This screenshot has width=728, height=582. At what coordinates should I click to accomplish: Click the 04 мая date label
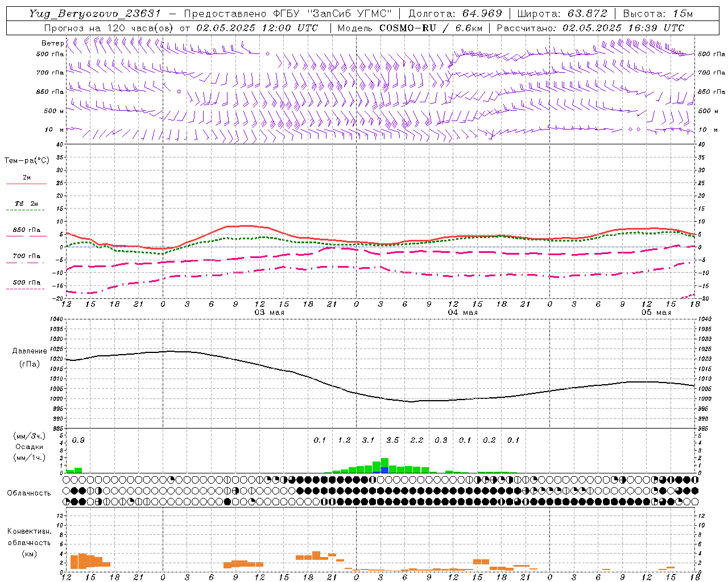pyautogui.click(x=462, y=313)
